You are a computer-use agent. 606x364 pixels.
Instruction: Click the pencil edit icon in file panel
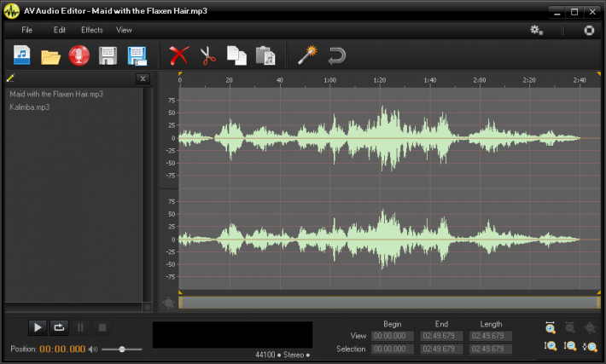coord(11,78)
